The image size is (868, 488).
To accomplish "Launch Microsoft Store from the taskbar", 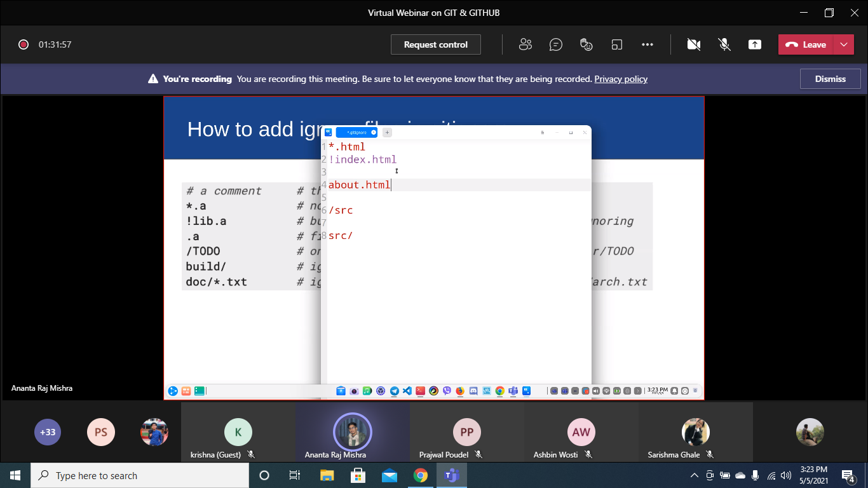I will pyautogui.click(x=358, y=475).
